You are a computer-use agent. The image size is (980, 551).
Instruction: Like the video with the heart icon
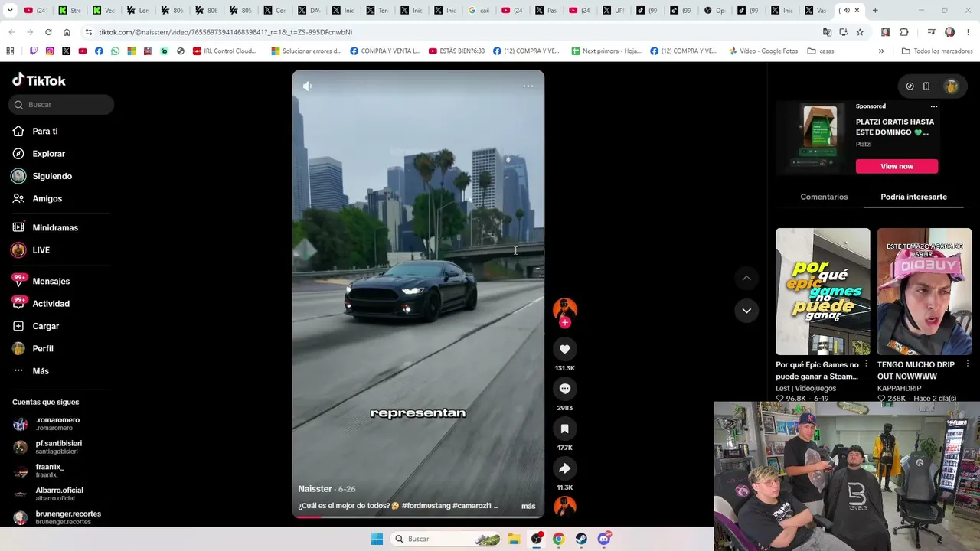click(x=564, y=349)
